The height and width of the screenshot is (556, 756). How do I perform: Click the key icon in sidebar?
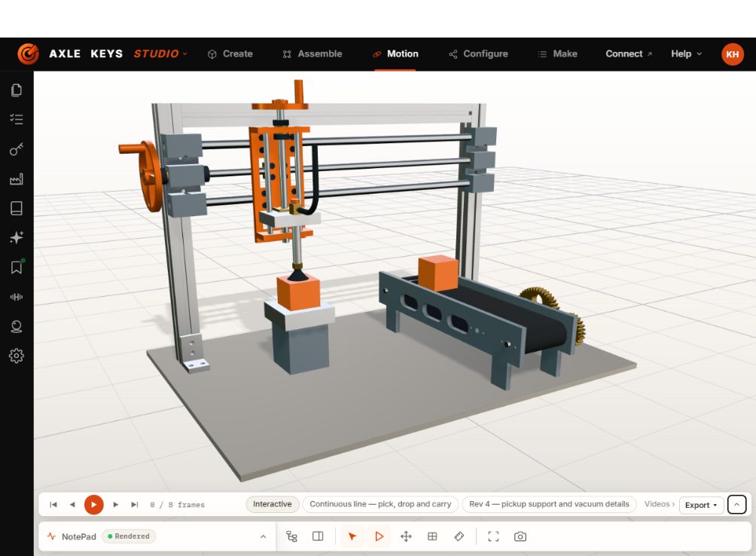pyautogui.click(x=17, y=149)
